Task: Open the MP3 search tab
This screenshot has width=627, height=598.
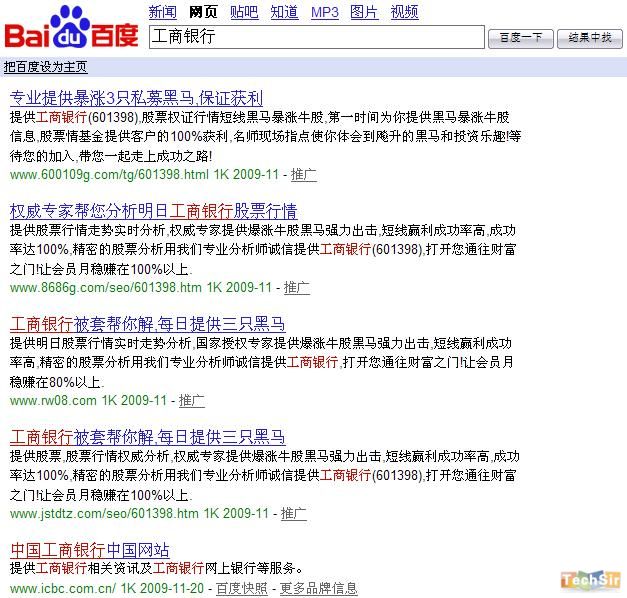Action: pos(325,12)
